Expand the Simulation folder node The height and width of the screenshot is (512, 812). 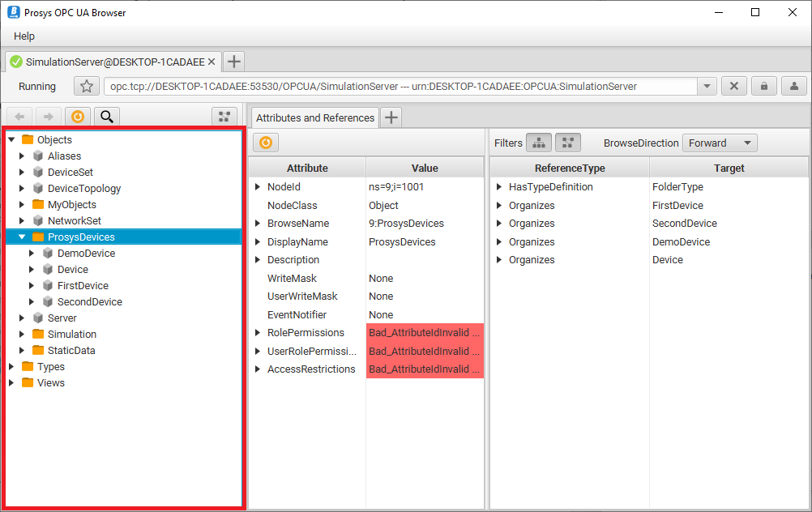pos(22,335)
